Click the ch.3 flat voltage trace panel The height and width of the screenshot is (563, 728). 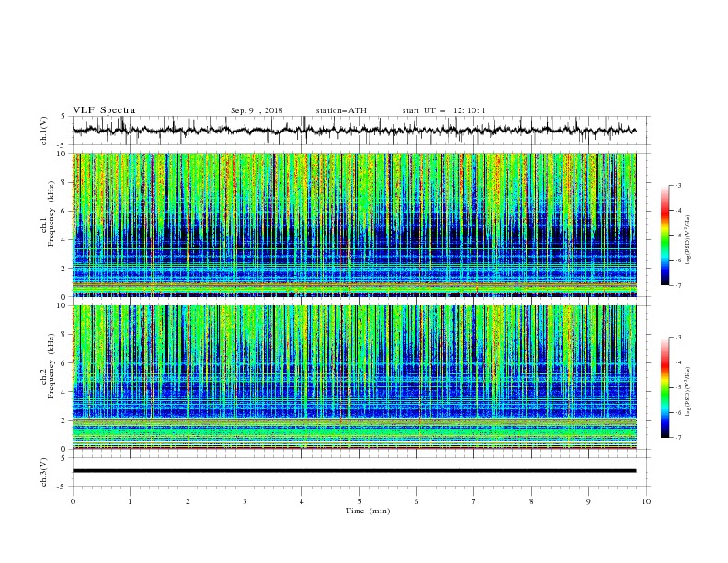coord(361,472)
